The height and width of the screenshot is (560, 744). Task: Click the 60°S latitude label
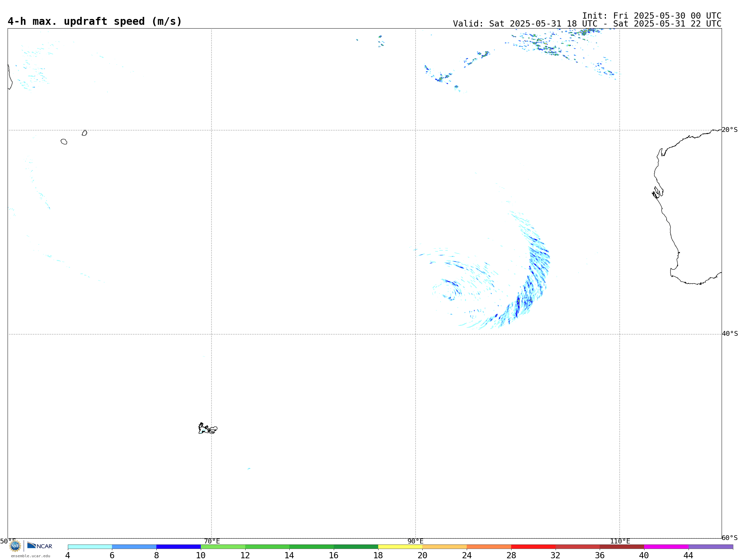pos(730,538)
